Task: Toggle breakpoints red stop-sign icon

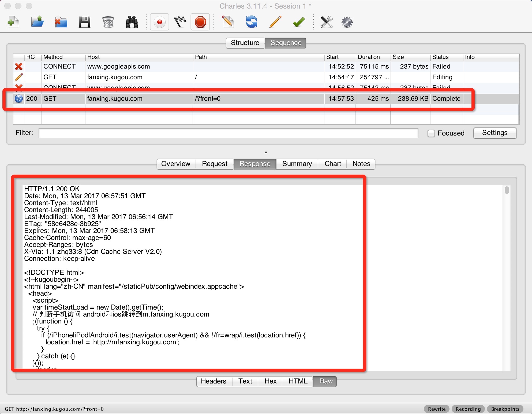Action: click(200, 22)
